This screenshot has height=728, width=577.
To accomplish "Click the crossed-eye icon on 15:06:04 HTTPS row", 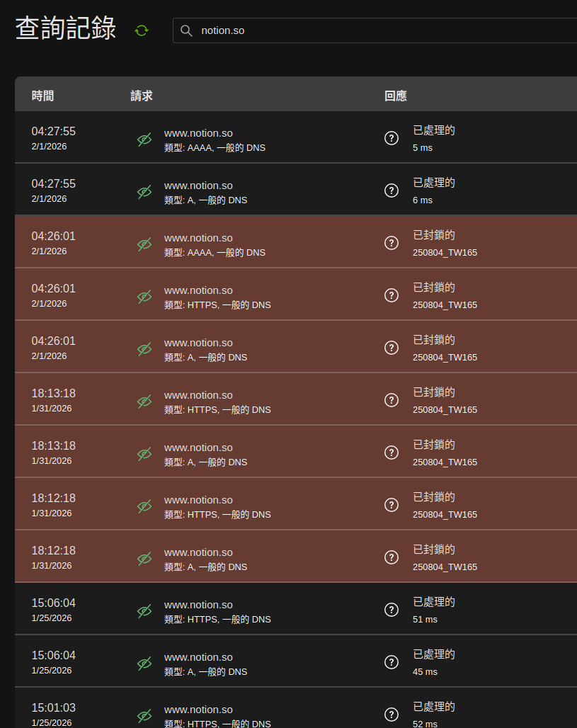I will pyautogui.click(x=144, y=611).
